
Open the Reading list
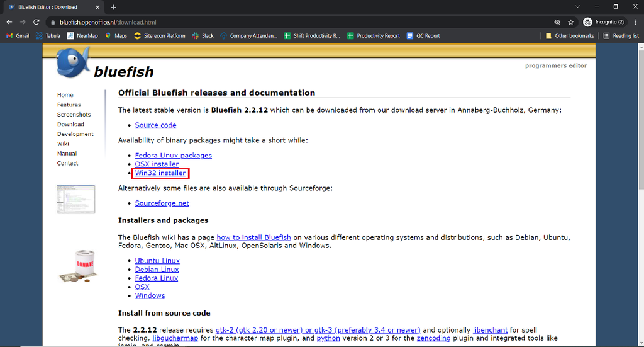[621, 36]
